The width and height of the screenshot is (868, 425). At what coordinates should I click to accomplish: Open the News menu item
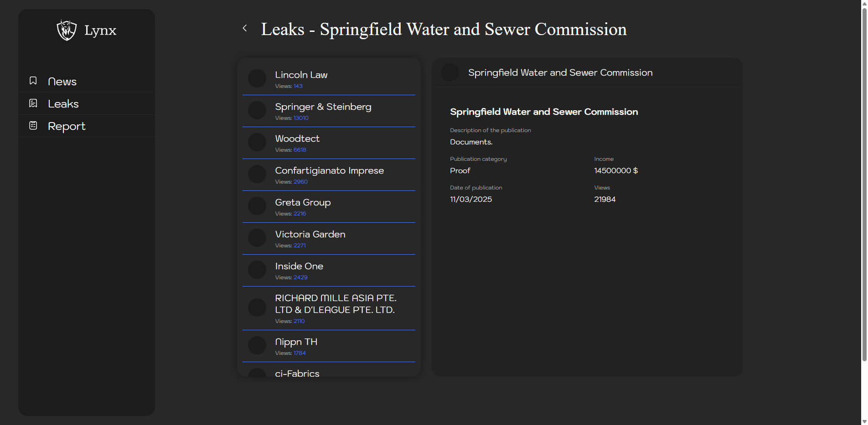pyautogui.click(x=62, y=82)
